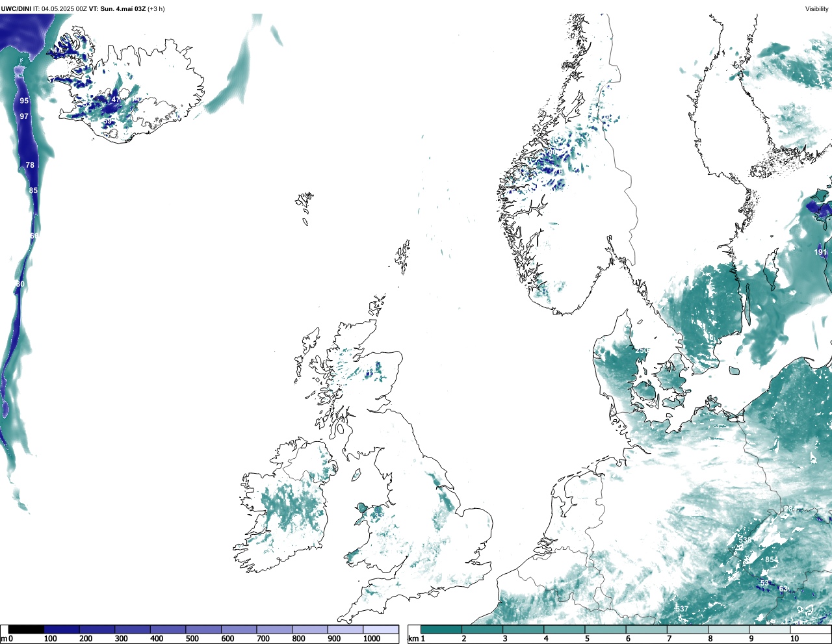Image resolution: width=832 pixels, height=644 pixels.
Task: Click the init time '04.05.2025 00Z'
Action: [65, 9]
